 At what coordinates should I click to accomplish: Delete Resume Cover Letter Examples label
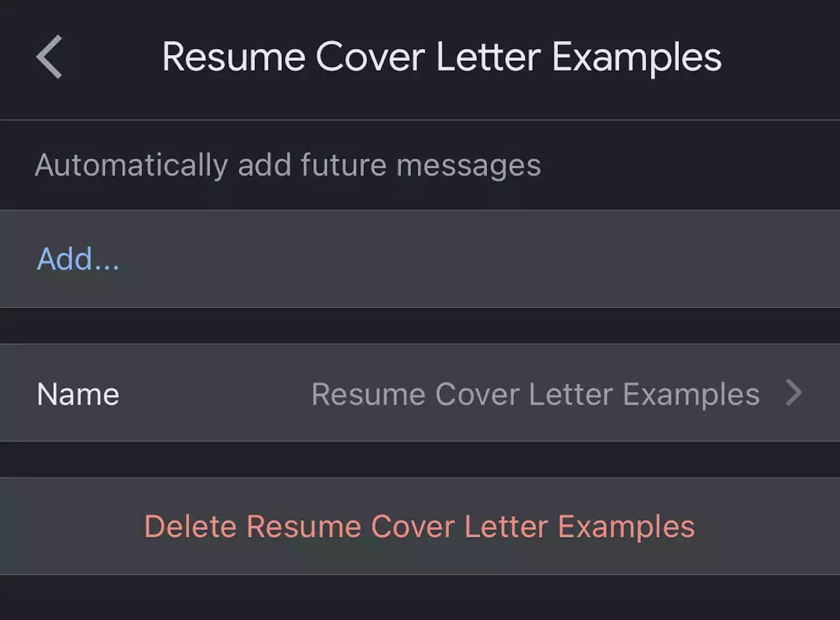(419, 526)
